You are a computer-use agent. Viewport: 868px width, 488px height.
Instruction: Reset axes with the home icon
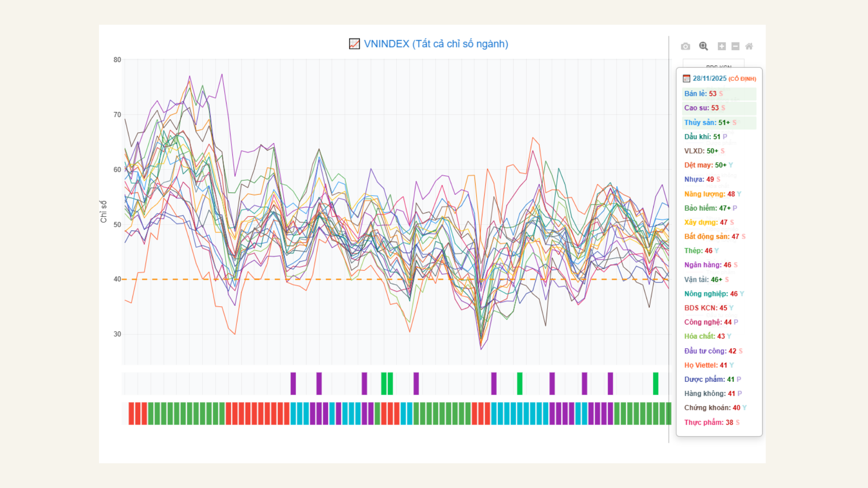tap(749, 46)
